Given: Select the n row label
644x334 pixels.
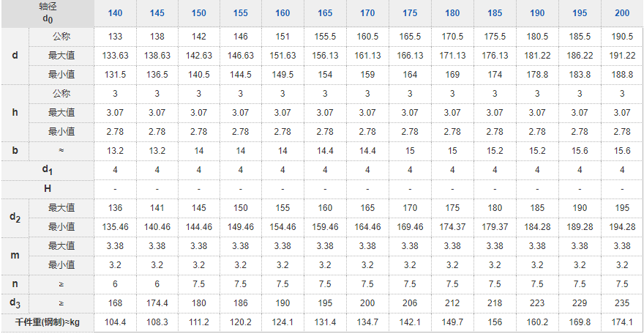Looking at the screenshot, I should pos(15,283).
